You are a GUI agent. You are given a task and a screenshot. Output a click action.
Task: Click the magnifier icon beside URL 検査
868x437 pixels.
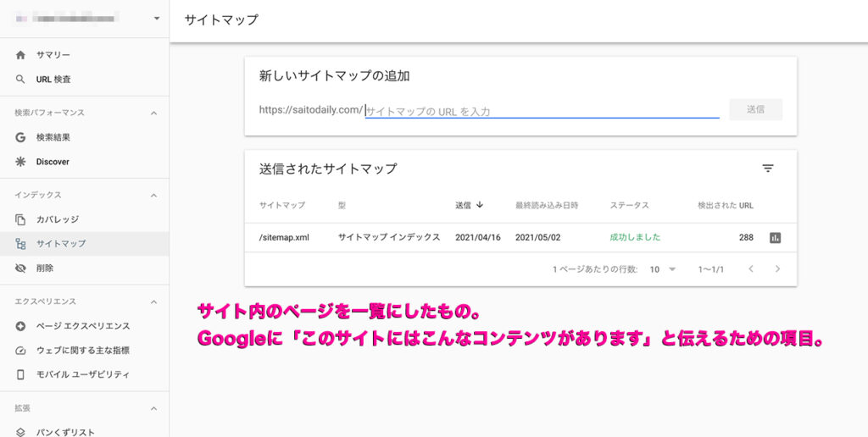click(x=20, y=79)
